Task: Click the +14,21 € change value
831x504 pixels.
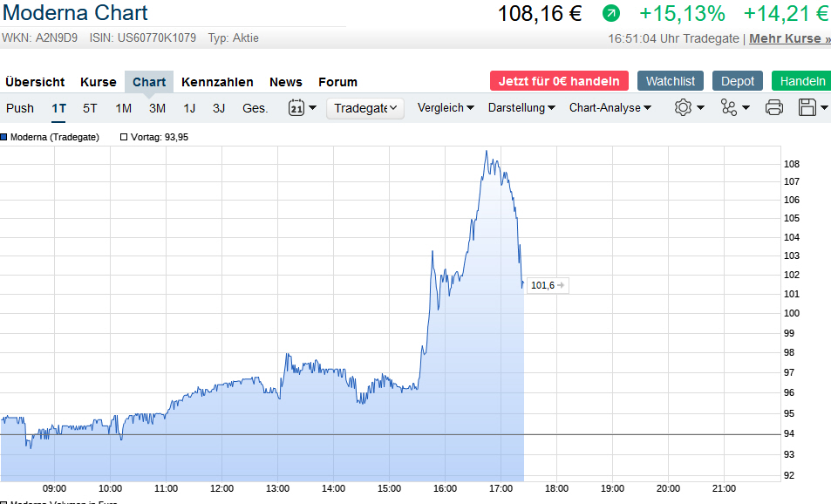Action: pos(786,13)
